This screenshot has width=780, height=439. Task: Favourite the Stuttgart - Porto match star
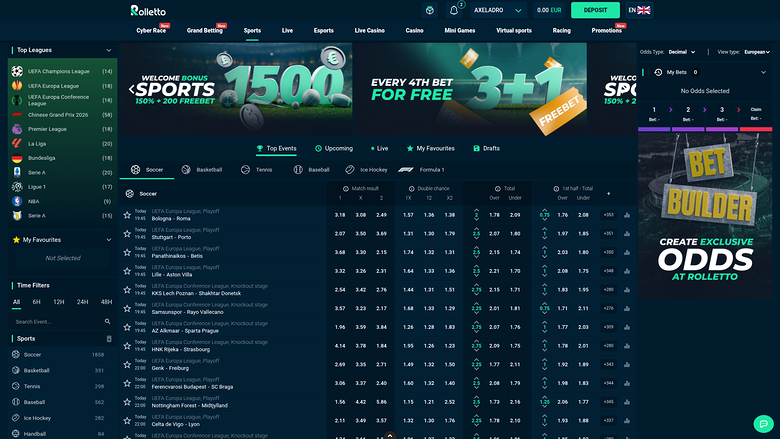coord(127,234)
